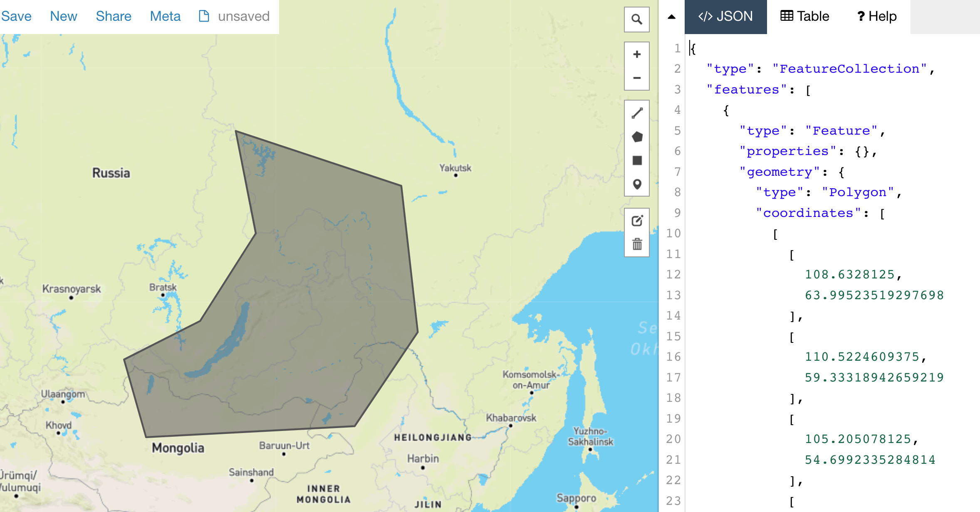Image resolution: width=980 pixels, height=512 pixels.
Task: Click the Share link
Action: point(113,16)
